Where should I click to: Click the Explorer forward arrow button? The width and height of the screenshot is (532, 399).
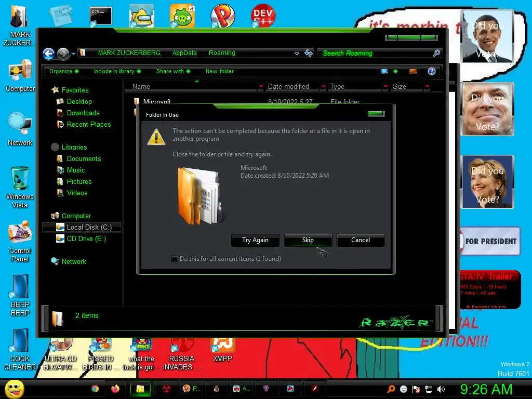(x=63, y=54)
